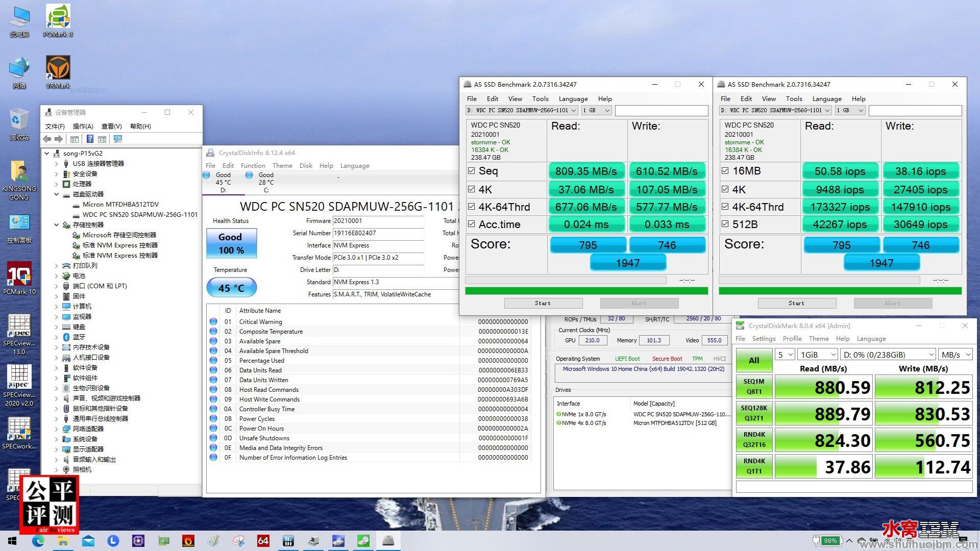Screen dimensions: 980x551
Task: Collapse the storage controllers tree node
Action: (x=56, y=224)
